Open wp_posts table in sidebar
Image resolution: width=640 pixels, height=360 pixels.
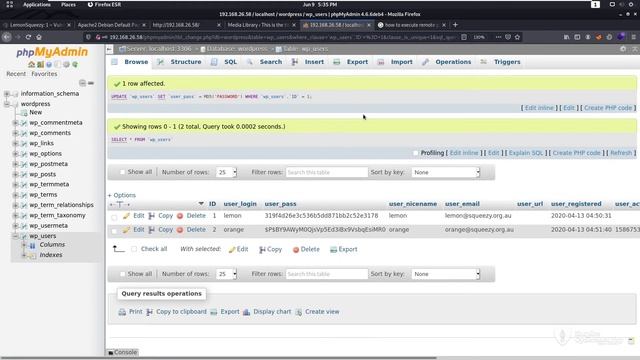(42, 174)
